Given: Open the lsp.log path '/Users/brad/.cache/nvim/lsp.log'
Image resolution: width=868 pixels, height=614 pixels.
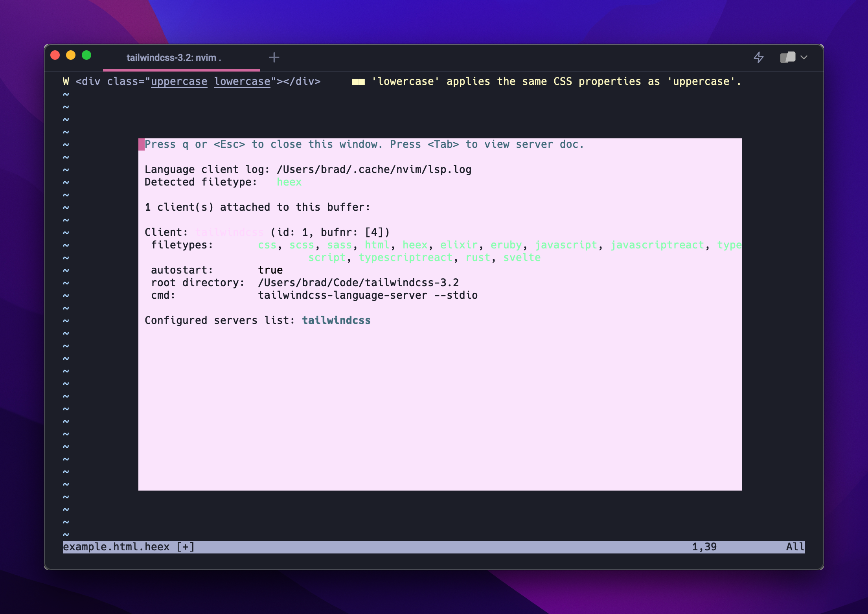Looking at the screenshot, I should click(374, 169).
